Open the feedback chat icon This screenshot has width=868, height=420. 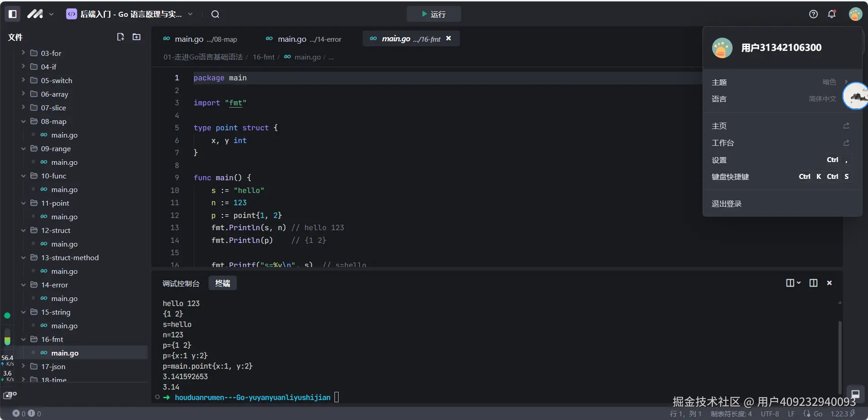coord(855,394)
